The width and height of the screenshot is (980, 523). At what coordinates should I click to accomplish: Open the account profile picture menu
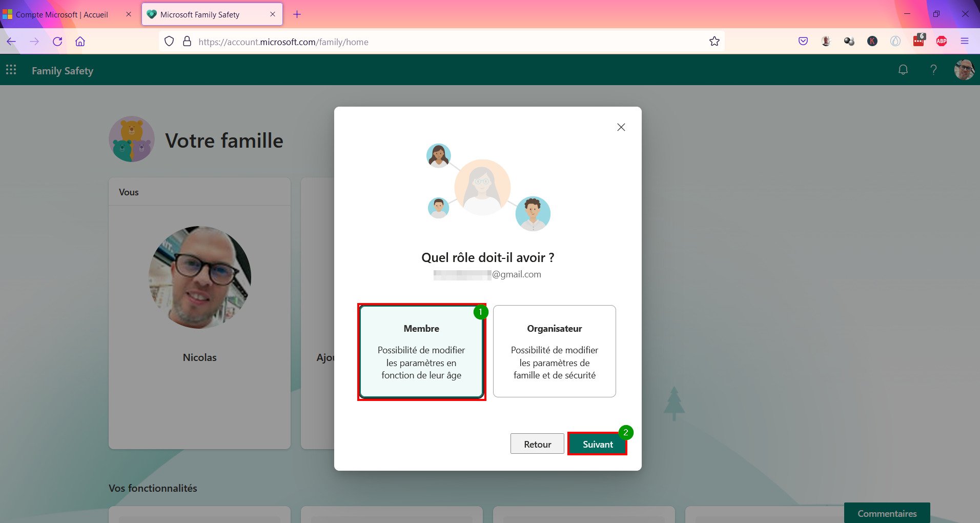964,70
